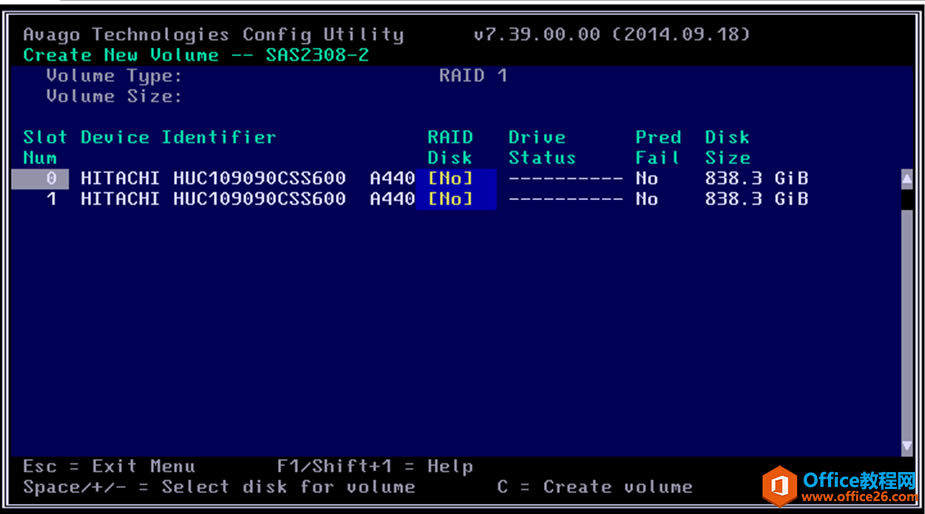Click Pred Fail No value for slot 1
925x514 pixels.
coord(647,199)
